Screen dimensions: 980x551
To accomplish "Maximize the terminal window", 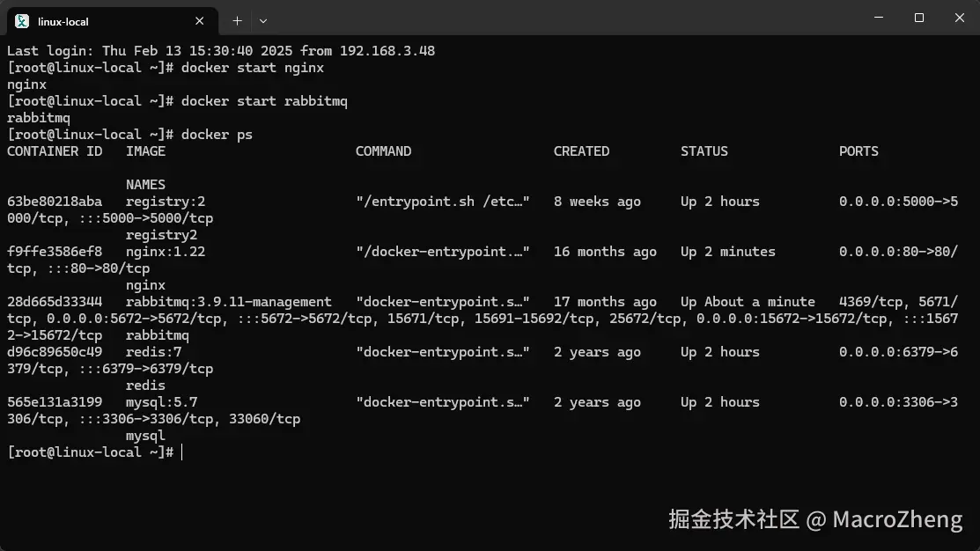I will click(918, 18).
